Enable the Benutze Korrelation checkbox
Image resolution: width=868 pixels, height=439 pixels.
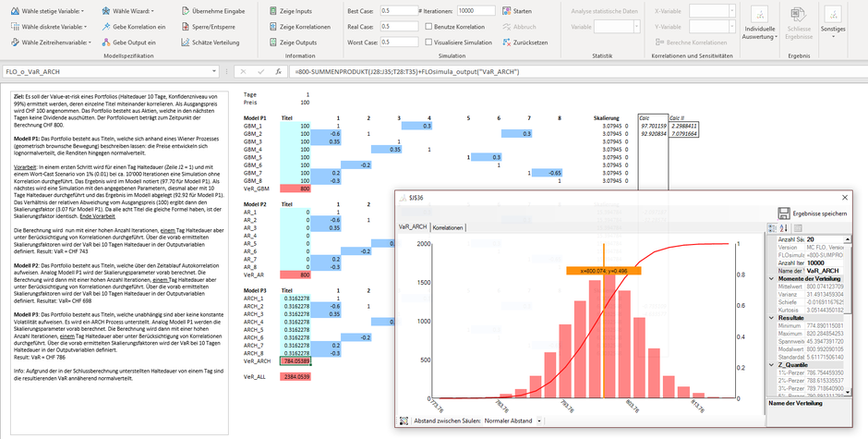[428, 27]
